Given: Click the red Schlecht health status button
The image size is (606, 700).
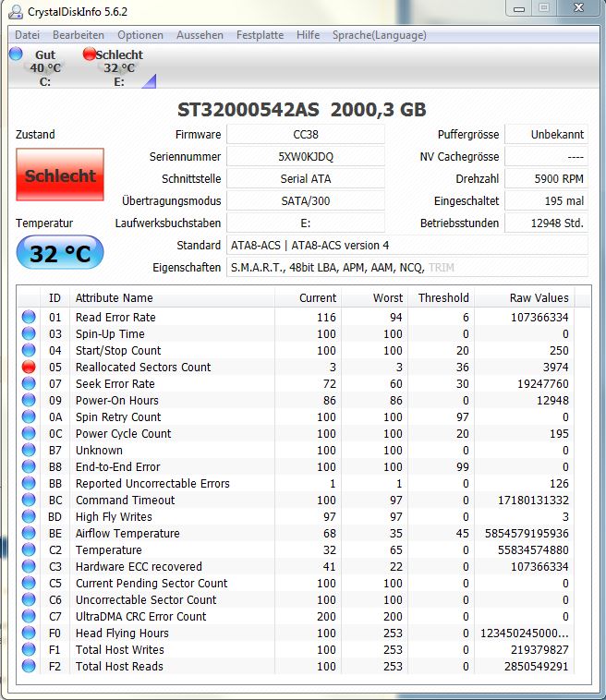Looking at the screenshot, I should (60, 175).
